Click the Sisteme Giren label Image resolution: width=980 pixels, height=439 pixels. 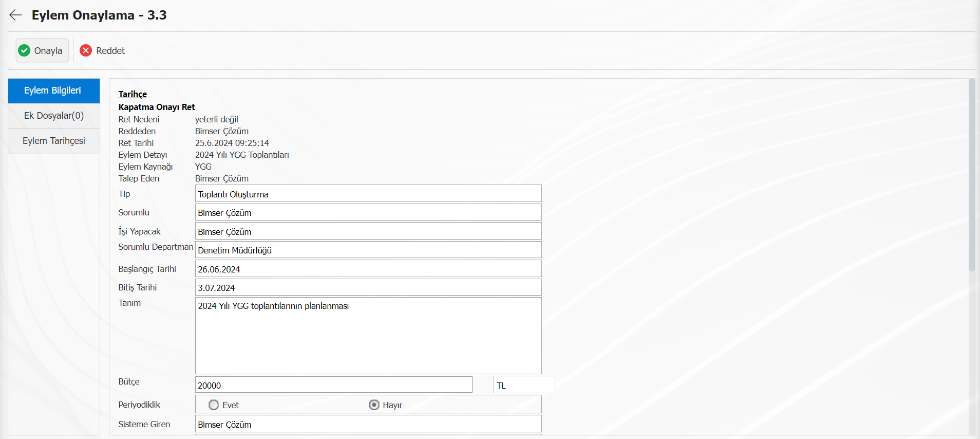click(144, 424)
